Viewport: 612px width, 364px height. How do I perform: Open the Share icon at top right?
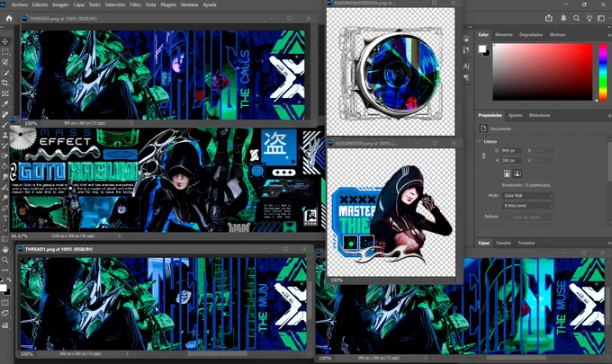[x=549, y=18]
